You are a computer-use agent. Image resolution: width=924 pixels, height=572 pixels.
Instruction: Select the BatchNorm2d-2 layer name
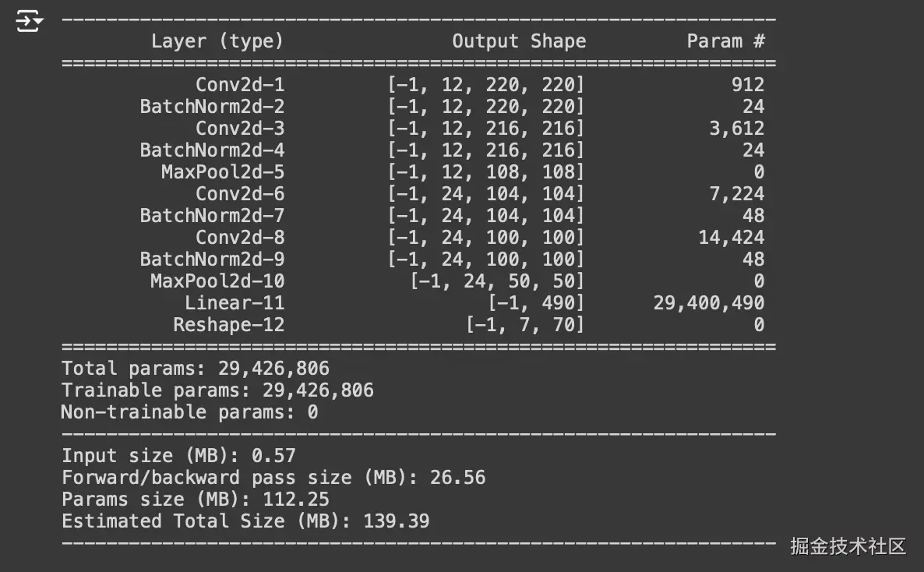[x=212, y=106]
